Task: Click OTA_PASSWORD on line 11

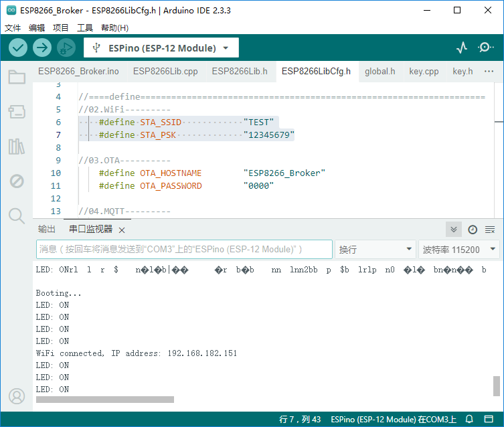Action: click(171, 186)
